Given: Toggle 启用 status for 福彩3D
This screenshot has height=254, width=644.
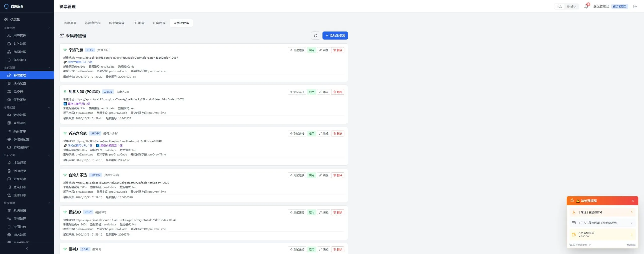Looking at the screenshot, I should click(x=312, y=213).
